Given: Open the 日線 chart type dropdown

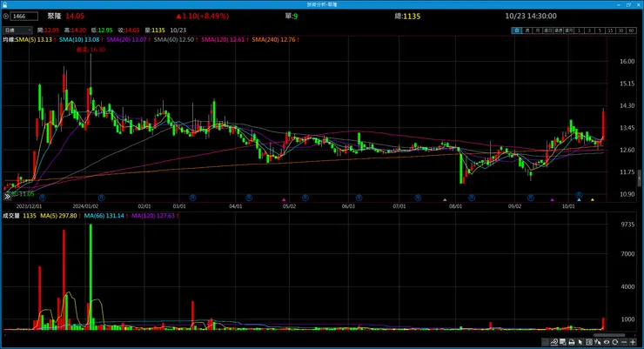Looking at the screenshot, I should pos(17,30).
